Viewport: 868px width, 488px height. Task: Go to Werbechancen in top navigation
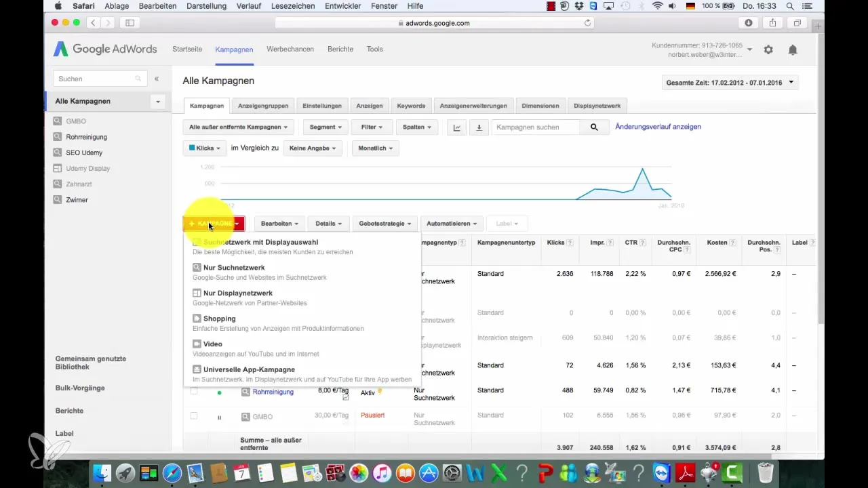[290, 49]
